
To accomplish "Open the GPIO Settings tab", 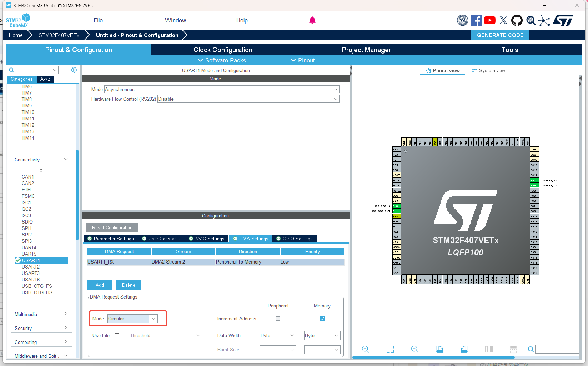I will pos(295,239).
